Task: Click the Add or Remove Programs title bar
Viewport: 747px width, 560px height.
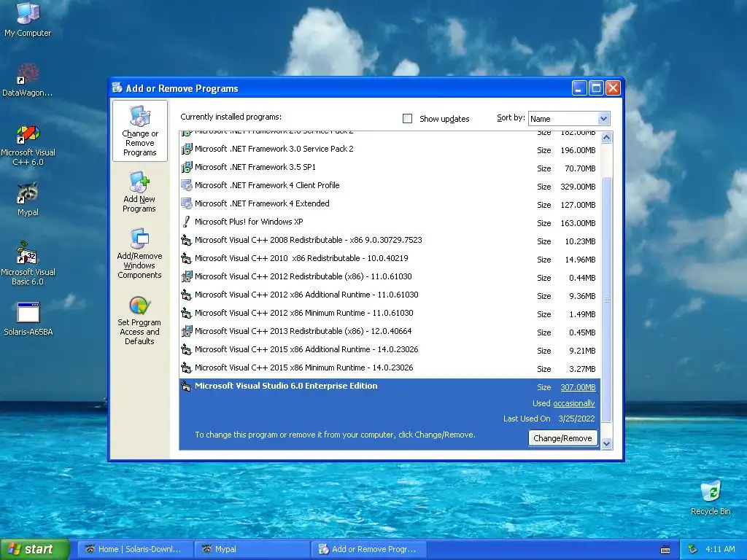Action: pos(341,88)
